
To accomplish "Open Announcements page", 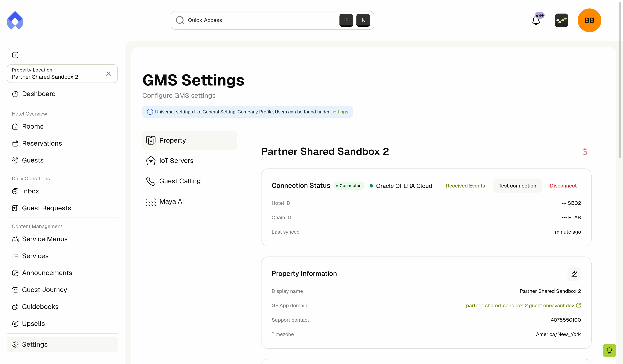I will tap(62, 273).
